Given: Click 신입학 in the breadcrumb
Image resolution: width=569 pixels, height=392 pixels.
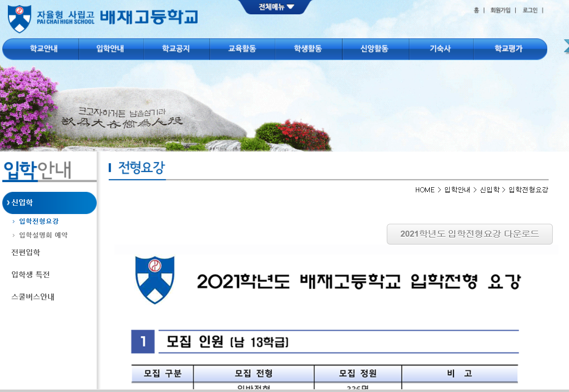Looking at the screenshot, I should tap(489, 190).
